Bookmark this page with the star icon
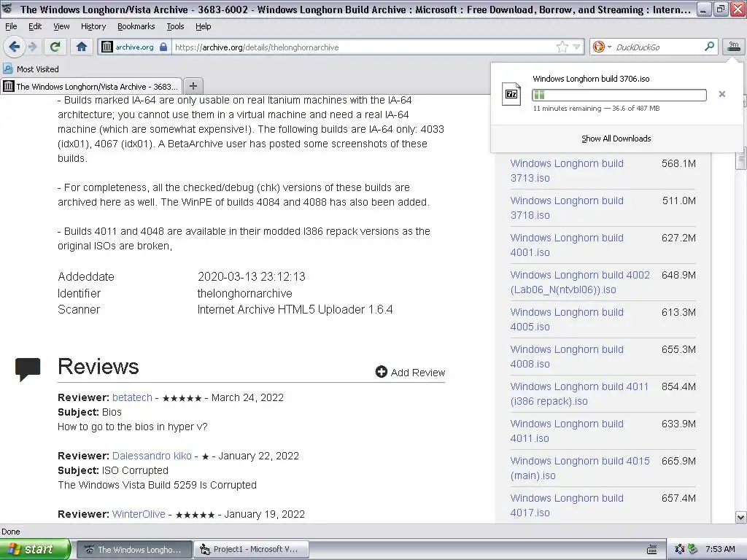747x560 pixels. 562,47
